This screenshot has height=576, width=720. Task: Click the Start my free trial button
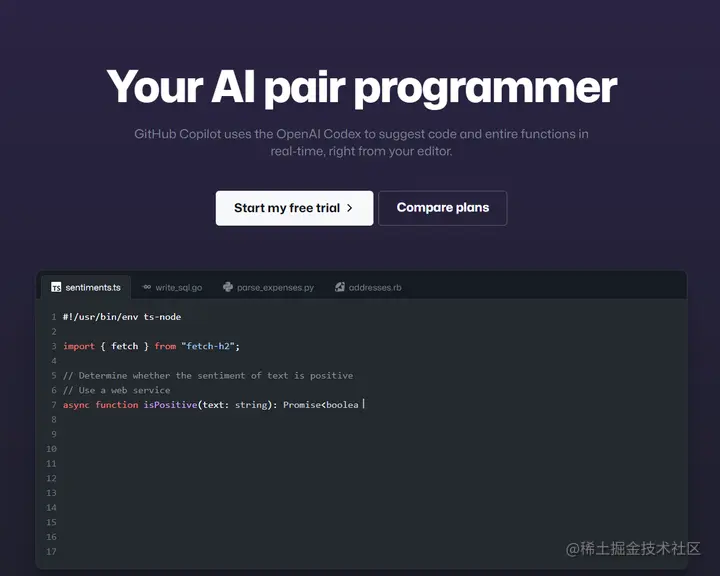294,208
